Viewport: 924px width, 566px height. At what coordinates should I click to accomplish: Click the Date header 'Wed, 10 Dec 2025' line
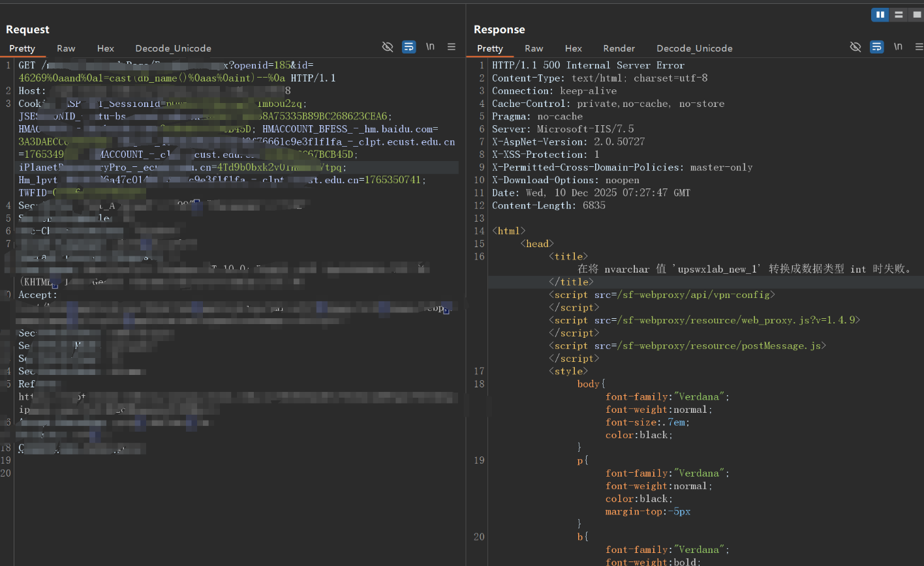click(591, 192)
